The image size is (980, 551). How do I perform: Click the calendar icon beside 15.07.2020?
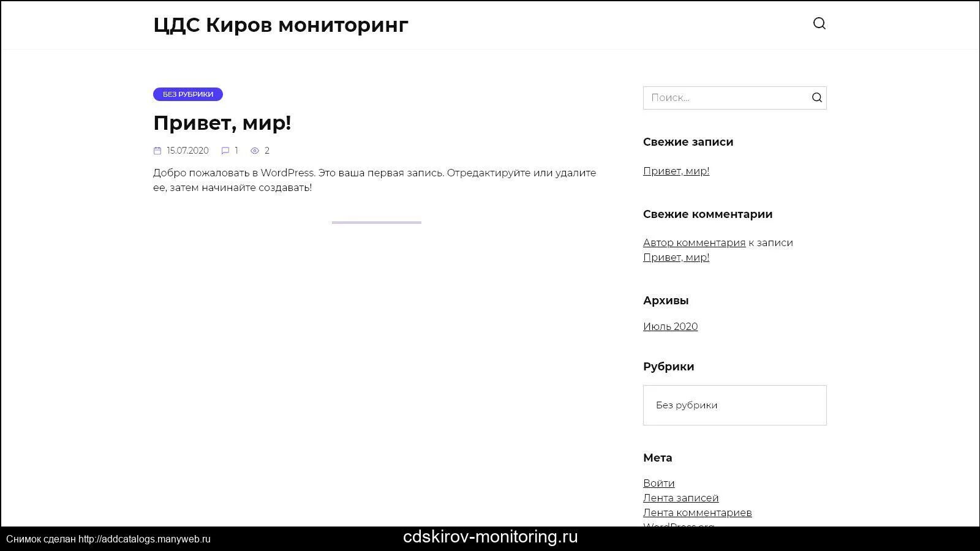point(157,151)
